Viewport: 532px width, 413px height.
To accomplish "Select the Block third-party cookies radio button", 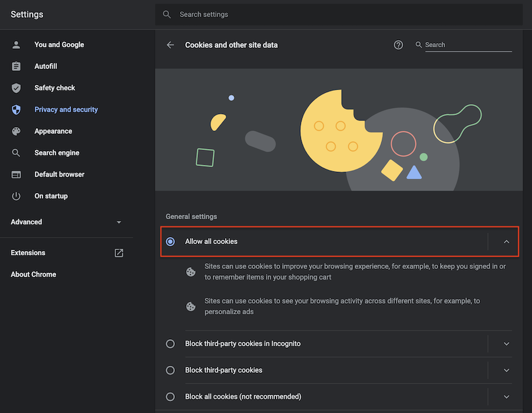I will tap(170, 370).
